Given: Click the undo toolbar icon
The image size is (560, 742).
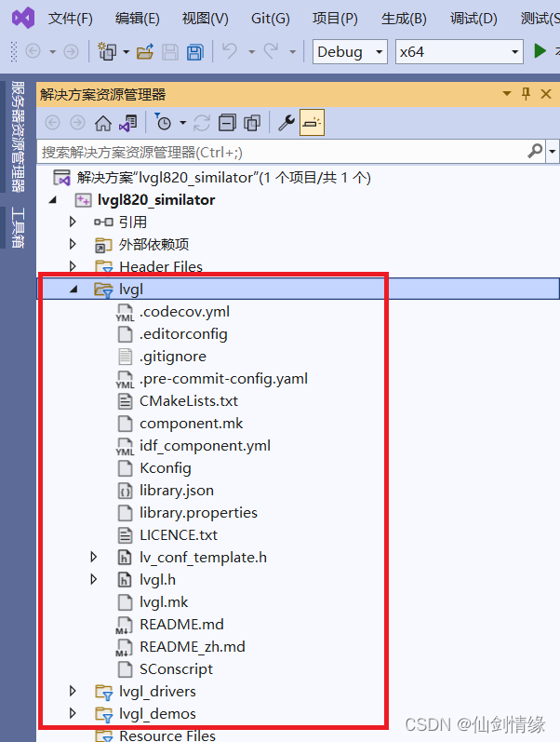Looking at the screenshot, I should pyautogui.click(x=230, y=50).
